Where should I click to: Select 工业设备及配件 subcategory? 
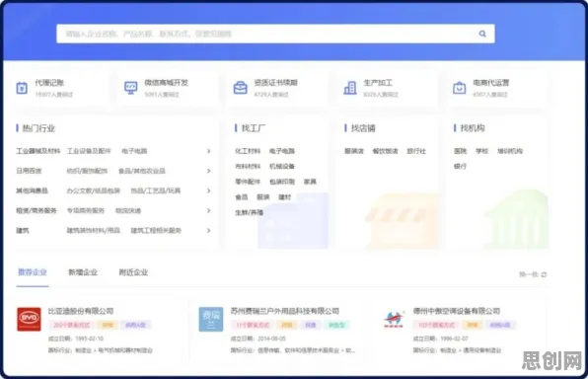pos(89,151)
